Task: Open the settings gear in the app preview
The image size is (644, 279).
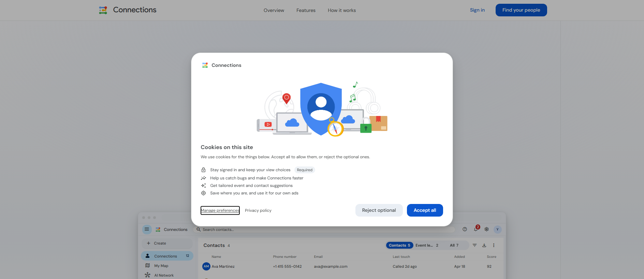Action: [487, 229]
